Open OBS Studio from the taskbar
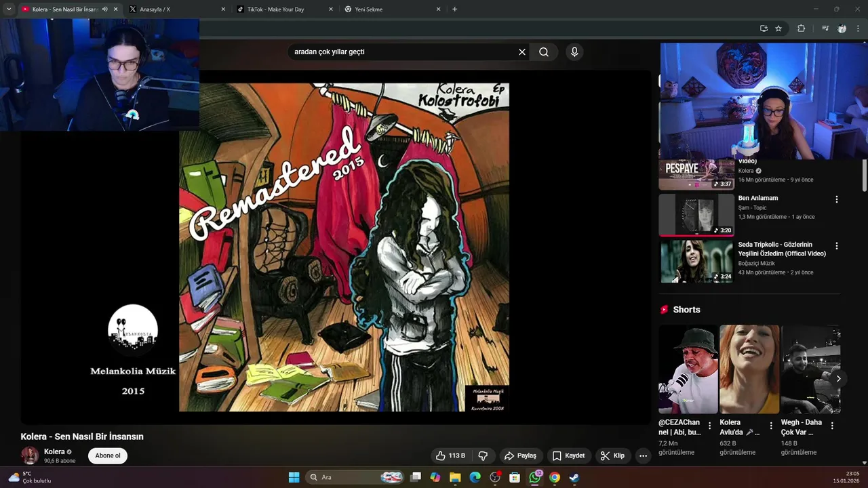Viewport: 868px width, 488px height. pyautogui.click(x=495, y=477)
